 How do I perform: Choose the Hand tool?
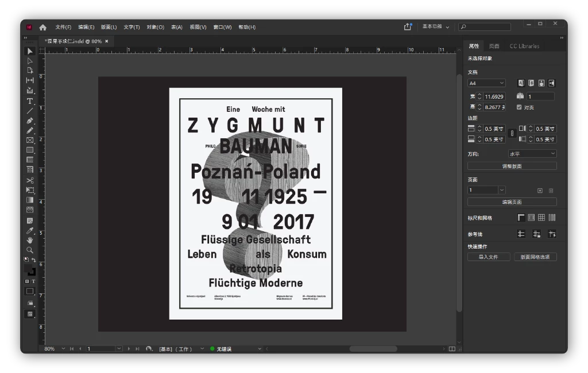click(x=30, y=240)
